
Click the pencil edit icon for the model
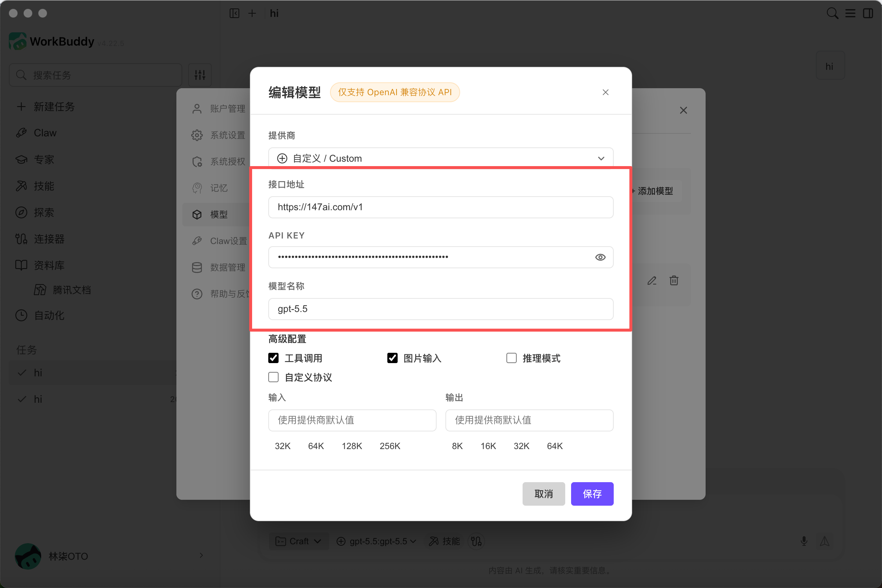[652, 280]
